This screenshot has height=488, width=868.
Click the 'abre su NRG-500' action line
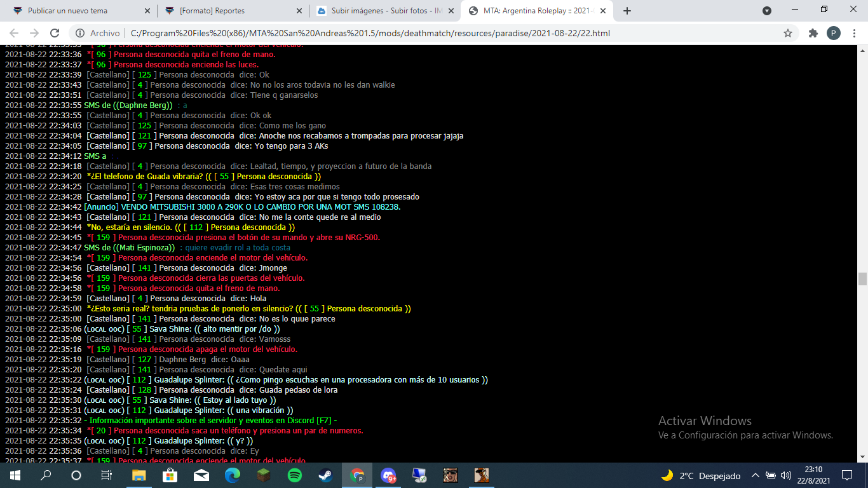click(x=193, y=237)
